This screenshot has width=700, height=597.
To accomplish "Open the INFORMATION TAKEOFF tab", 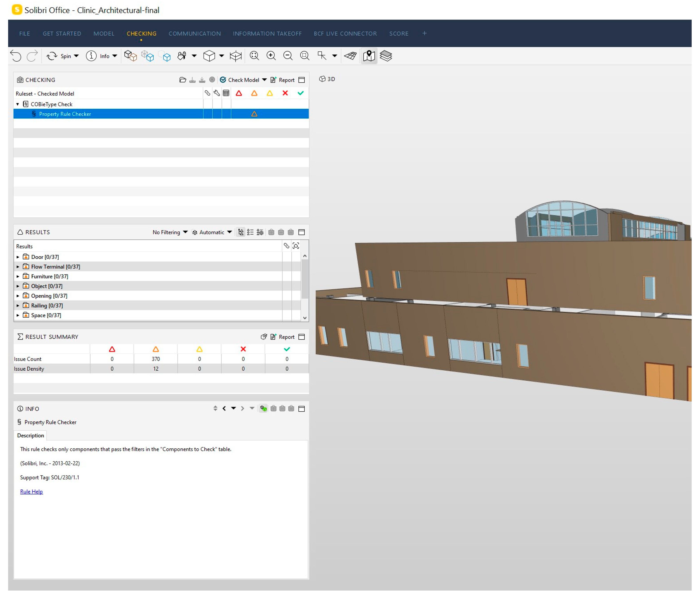I will point(267,34).
